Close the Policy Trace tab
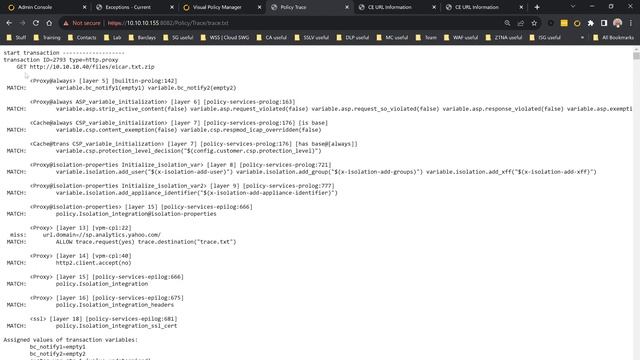 pos(347,7)
